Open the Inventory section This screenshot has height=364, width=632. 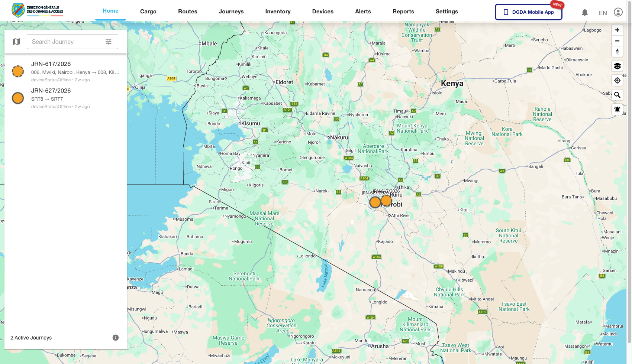click(278, 12)
